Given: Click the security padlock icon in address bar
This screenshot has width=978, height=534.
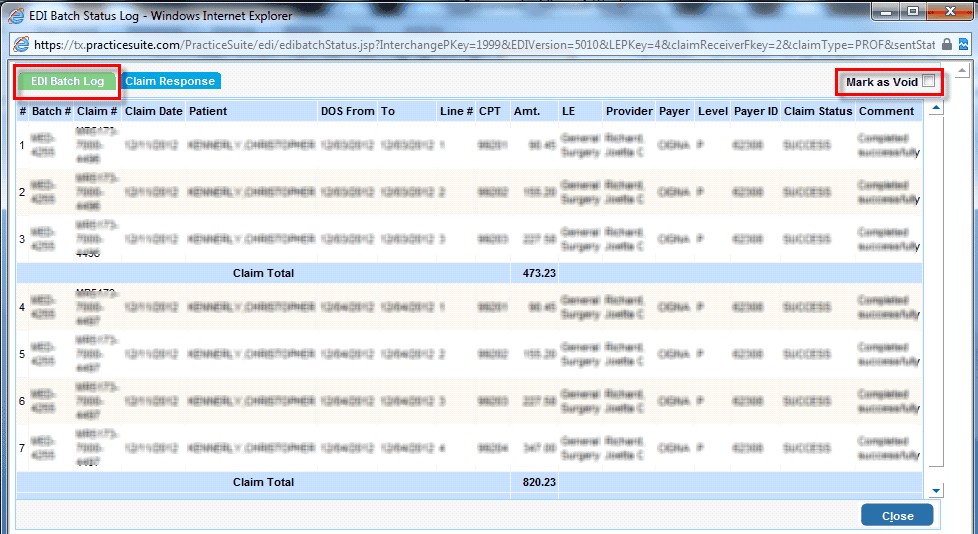Looking at the screenshot, I should [947, 45].
